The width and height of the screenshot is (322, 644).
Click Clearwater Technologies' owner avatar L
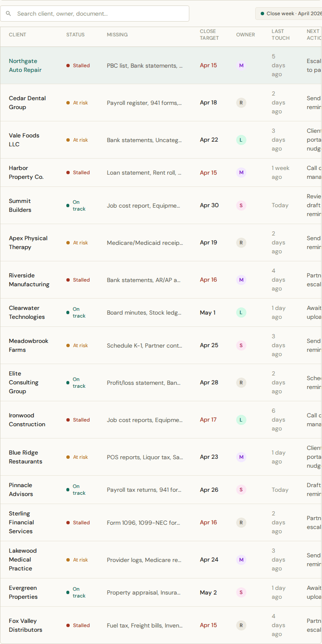point(241,312)
